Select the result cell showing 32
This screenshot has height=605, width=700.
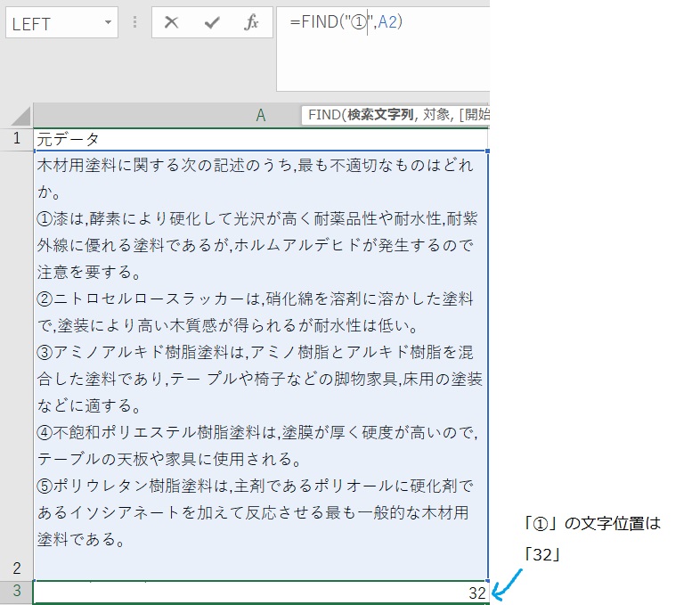tap(260, 593)
